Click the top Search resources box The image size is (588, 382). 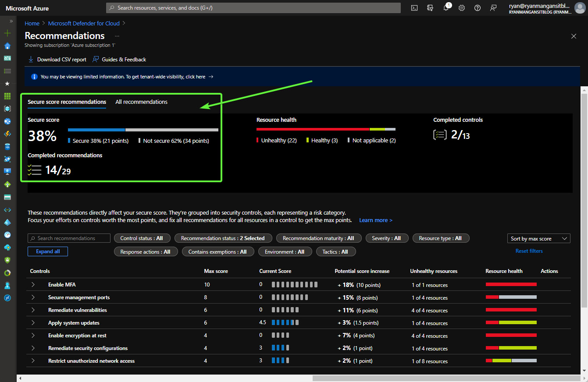click(253, 8)
